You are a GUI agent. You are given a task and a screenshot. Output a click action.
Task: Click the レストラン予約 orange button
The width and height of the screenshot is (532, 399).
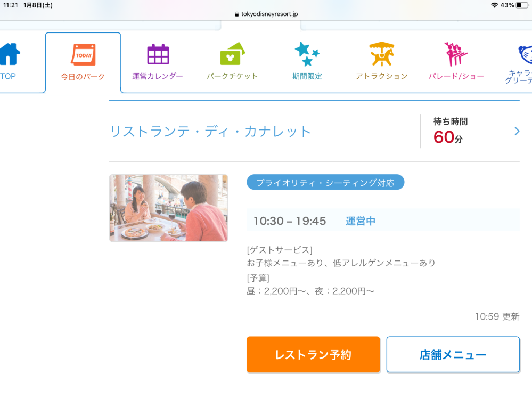click(313, 355)
